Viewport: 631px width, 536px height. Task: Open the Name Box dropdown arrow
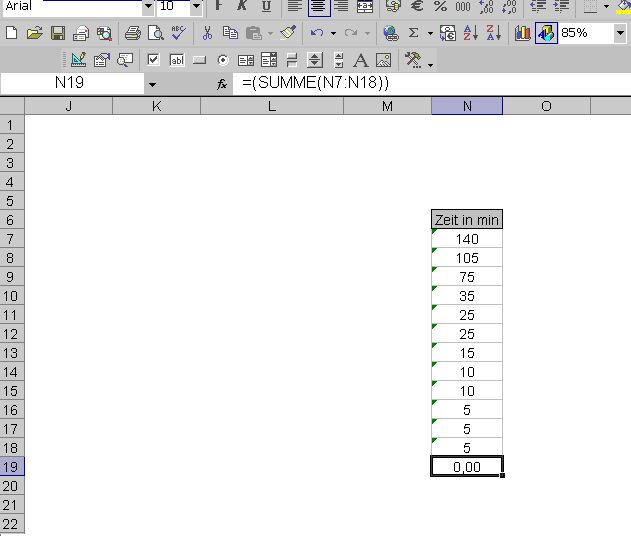pos(152,85)
